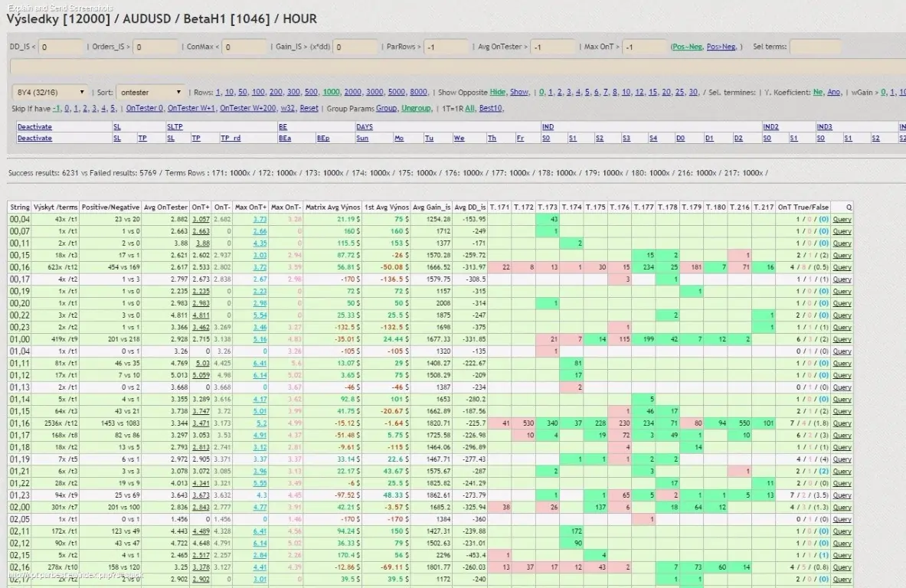Click the D2 parameter link

[x=738, y=139]
